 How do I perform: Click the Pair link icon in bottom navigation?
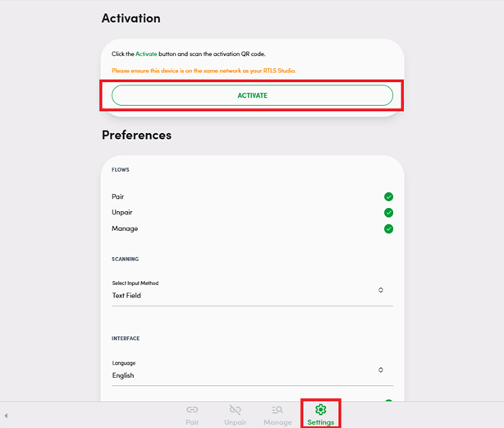(x=192, y=409)
